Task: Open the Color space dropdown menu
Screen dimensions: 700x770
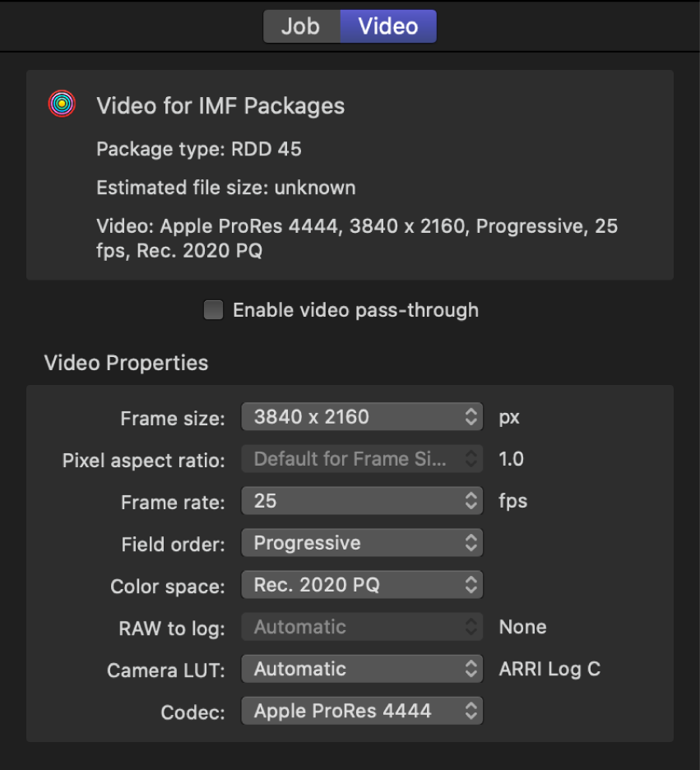Action: (354, 585)
